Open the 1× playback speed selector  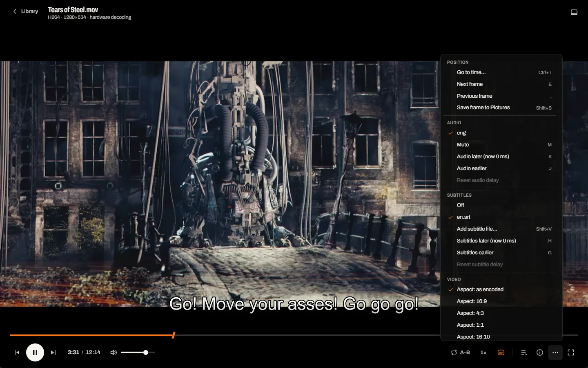(483, 352)
